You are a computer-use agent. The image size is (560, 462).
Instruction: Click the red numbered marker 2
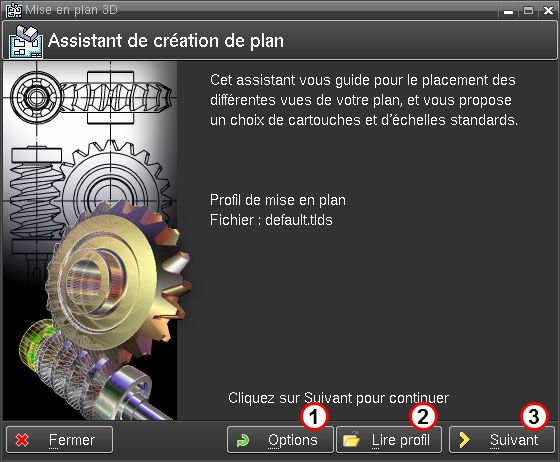423,416
